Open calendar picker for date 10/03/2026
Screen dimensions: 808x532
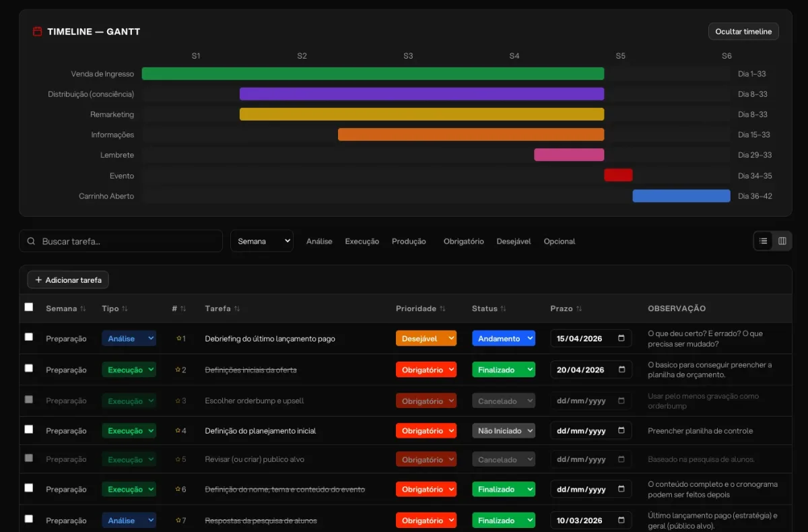[x=621, y=521]
